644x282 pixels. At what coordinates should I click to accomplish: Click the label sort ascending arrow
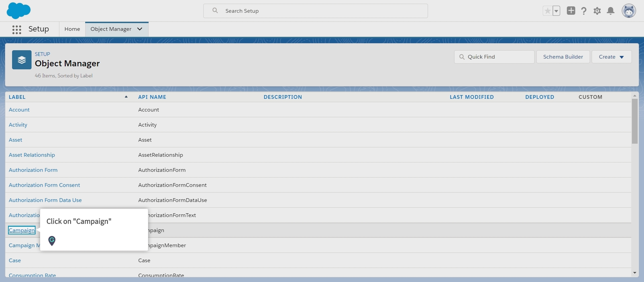[x=126, y=97]
